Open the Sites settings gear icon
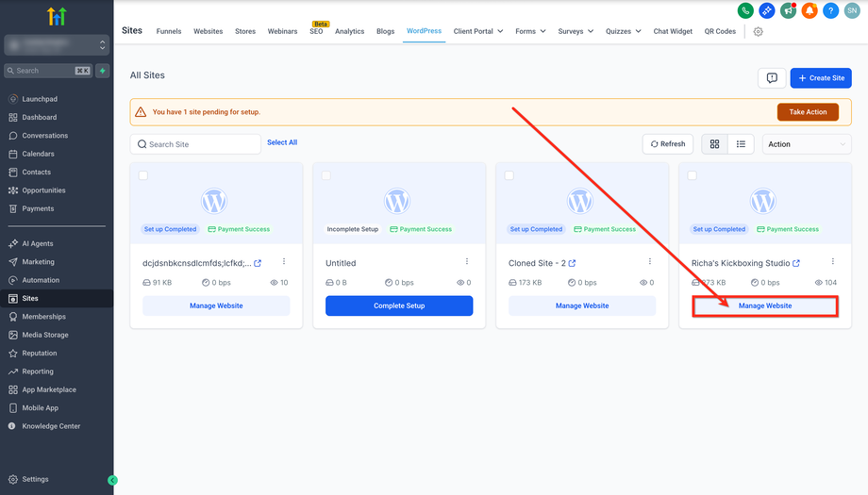Image resolution: width=868 pixels, height=495 pixels. point(758,31)
